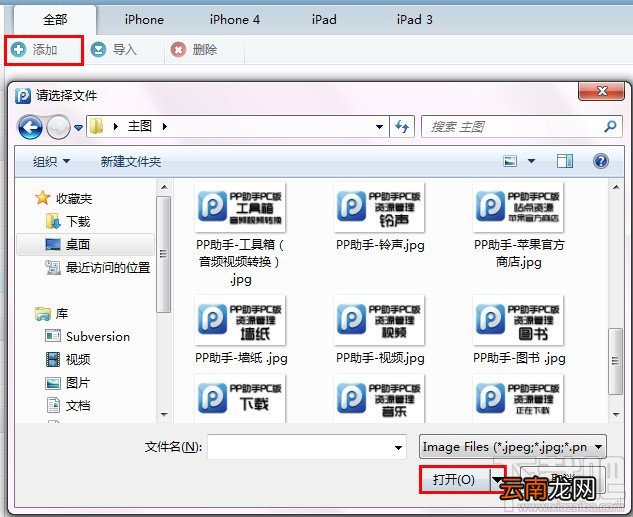
Task: Select PP助手-视频.jpg thumbnail
Action: (379, 320)
